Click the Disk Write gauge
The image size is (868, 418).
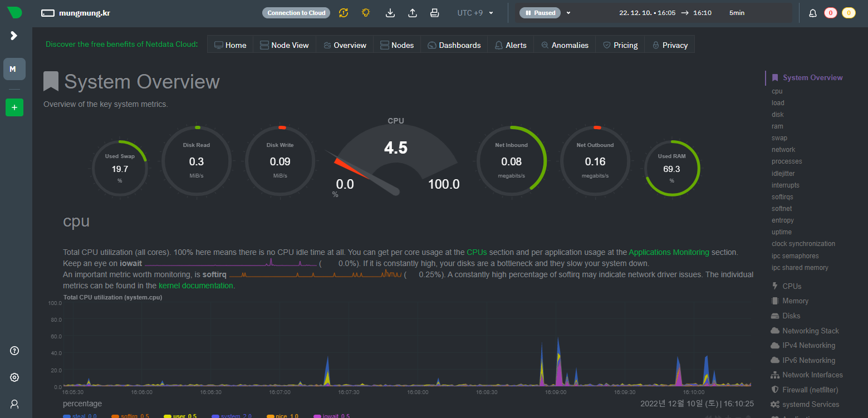pos(280,161)
